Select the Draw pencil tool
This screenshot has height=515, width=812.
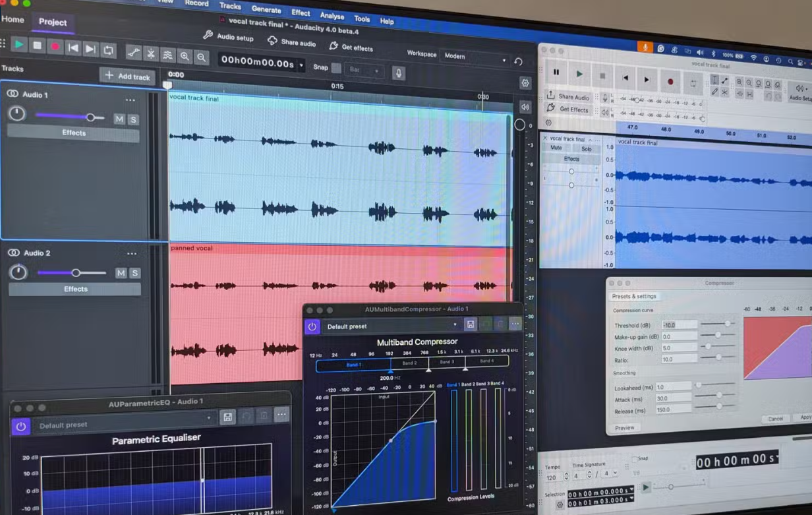(715, 92)
